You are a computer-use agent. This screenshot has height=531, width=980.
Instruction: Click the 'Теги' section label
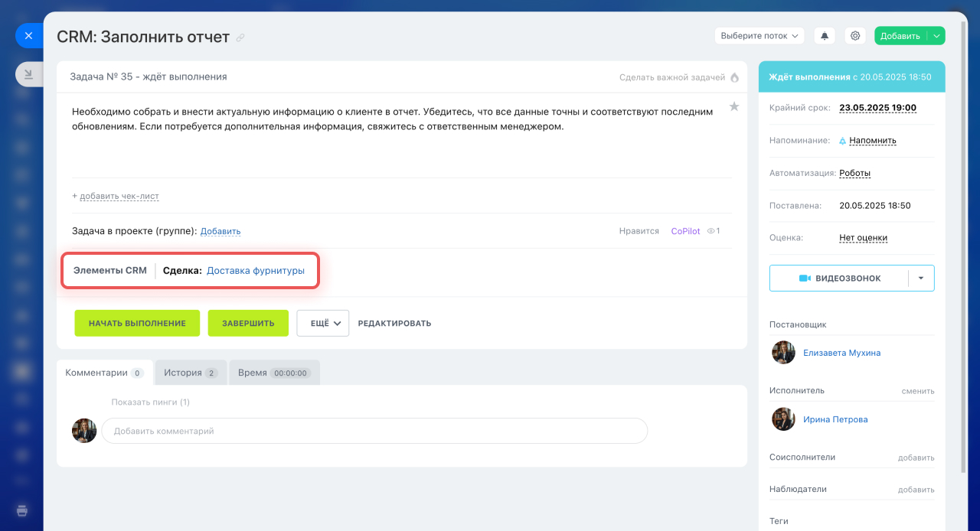pos(779,521)
